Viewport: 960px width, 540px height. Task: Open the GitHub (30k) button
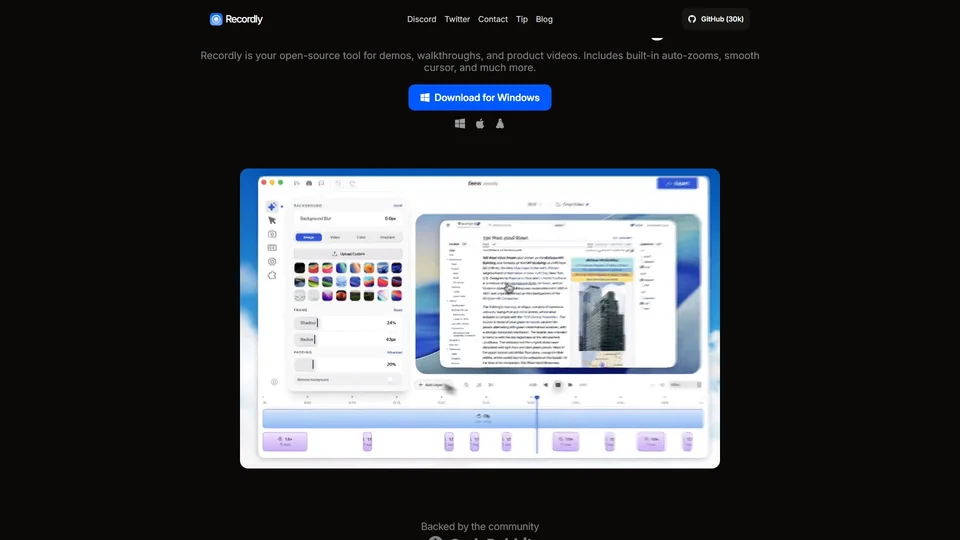(x=716, y=19)
